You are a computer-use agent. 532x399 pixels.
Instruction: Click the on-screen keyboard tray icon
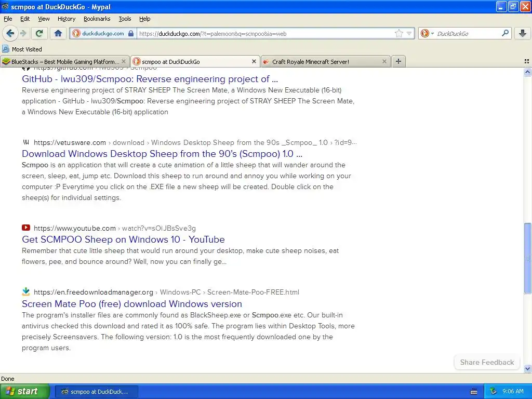click(x=474, y=392)
